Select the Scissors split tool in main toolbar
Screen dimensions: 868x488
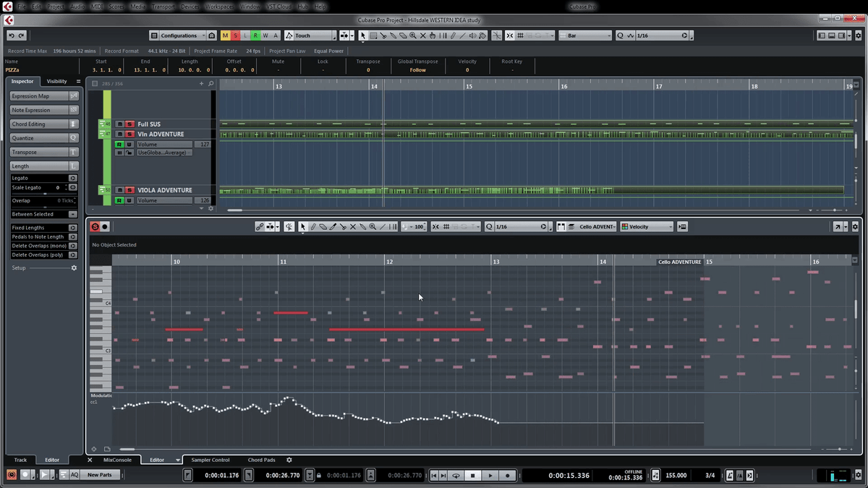tap(383, 35)
